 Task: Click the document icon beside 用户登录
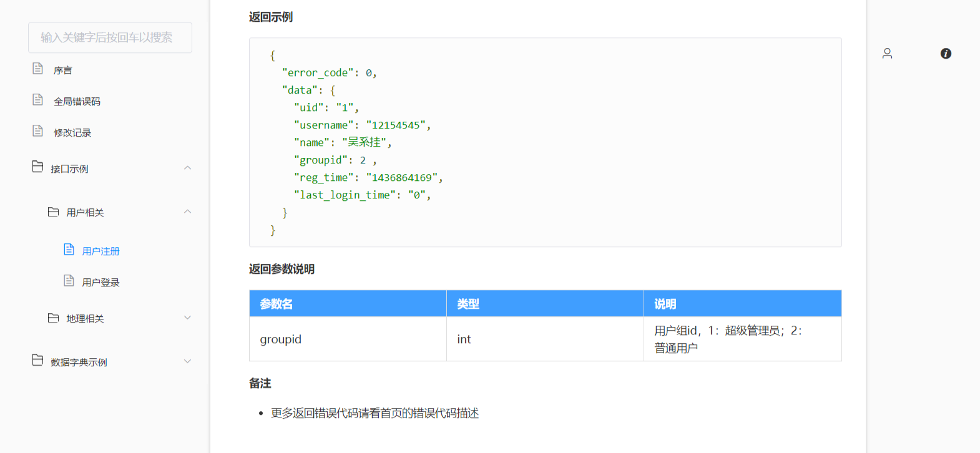pyautogui.click(x=69, y=281)
